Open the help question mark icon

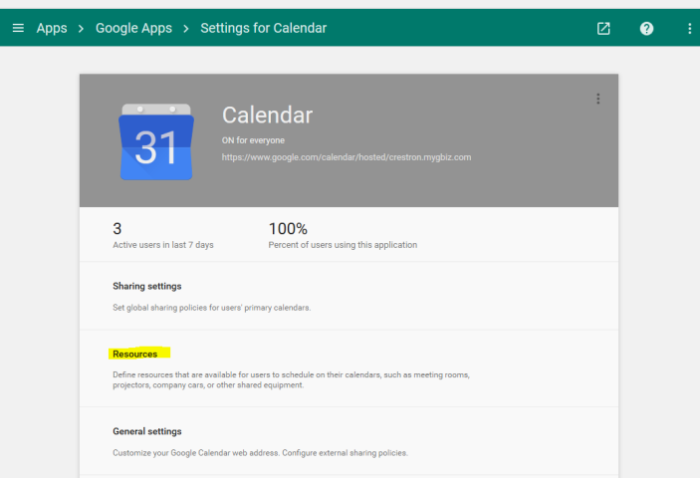[646, 29]
